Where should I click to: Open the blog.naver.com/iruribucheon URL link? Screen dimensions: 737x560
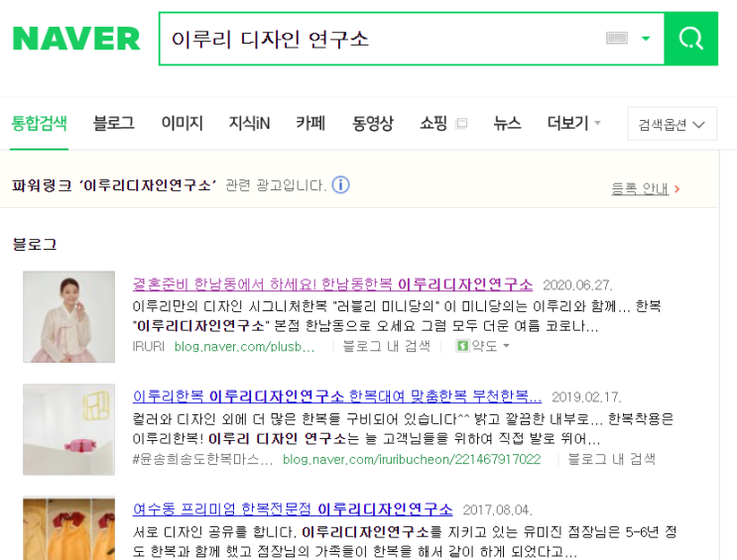tap(412, 460)
